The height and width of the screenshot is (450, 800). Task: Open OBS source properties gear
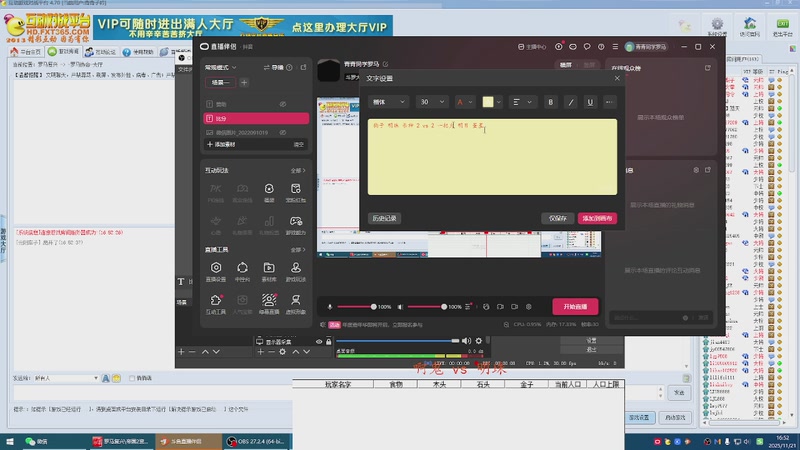[x=283, y=352]
